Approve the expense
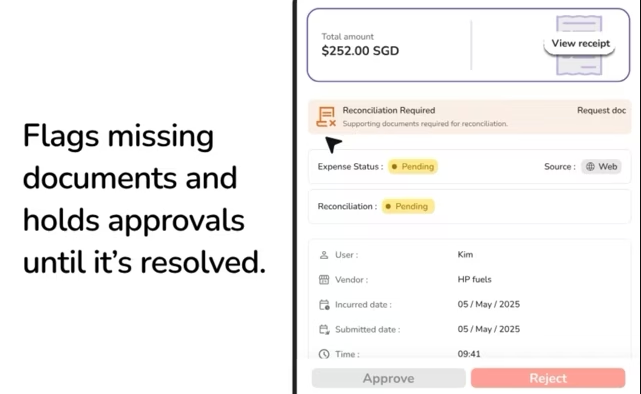This screenshot has width=641, height=394. 388,378
